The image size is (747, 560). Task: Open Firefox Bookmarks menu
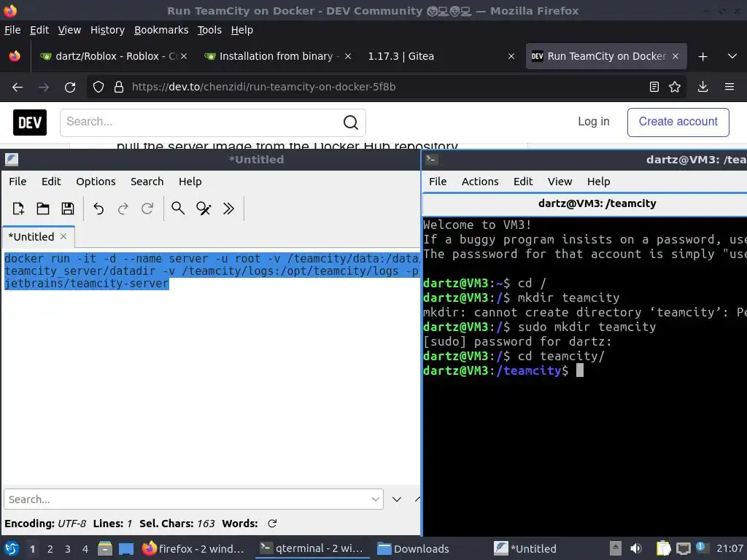(161, 30)
